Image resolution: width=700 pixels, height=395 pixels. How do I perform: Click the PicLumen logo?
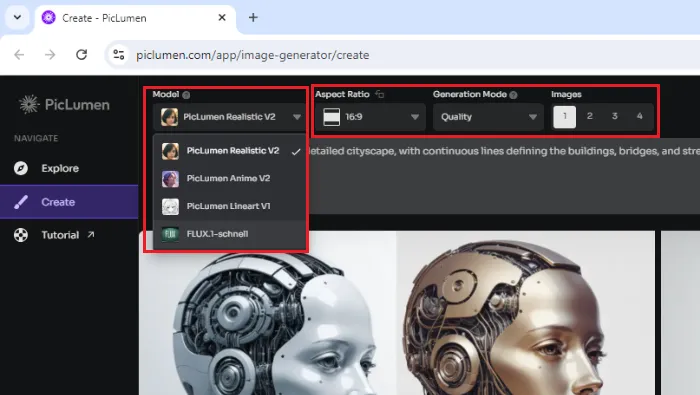tap(64, 104)
